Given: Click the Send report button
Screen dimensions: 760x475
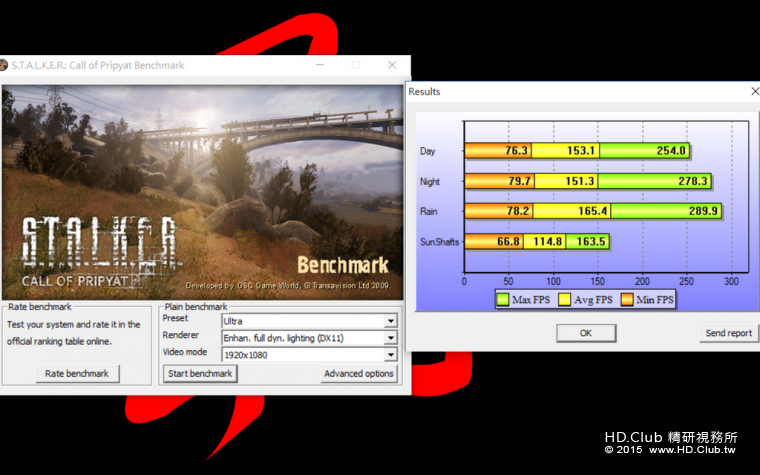Looking at the screenshot, I should (729, 333).
